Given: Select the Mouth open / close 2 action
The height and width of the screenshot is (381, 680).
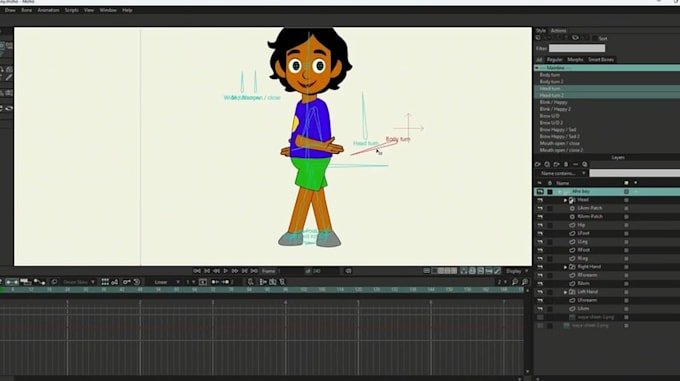Looking at the screenshot, I should coord(561,150).
